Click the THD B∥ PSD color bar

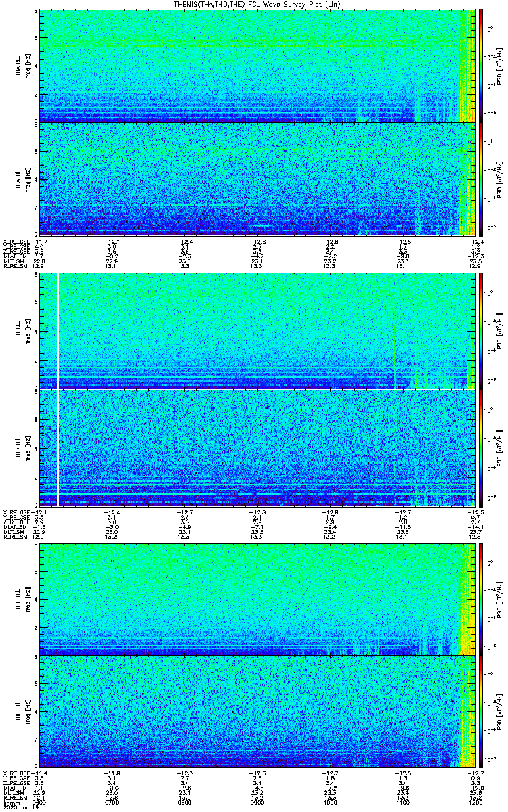pyautogui.click(x=481, y=447)
